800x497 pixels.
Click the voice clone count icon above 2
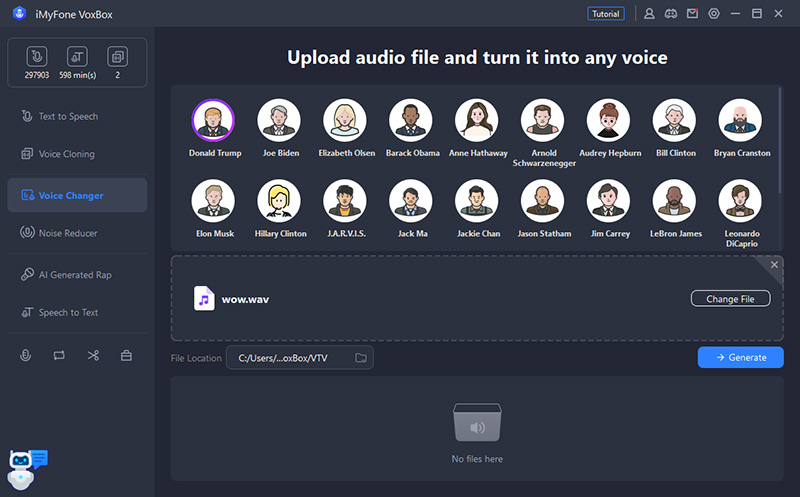[x=117, y=57]
